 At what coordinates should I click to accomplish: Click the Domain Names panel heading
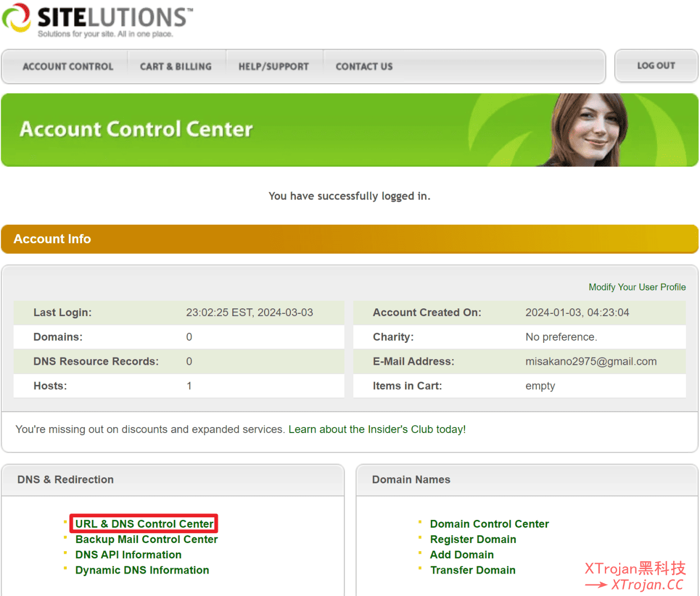pos(411,480)
